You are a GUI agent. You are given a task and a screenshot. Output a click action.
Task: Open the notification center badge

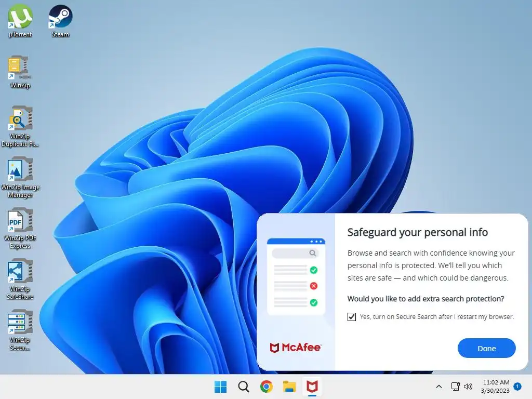(517, 387)
